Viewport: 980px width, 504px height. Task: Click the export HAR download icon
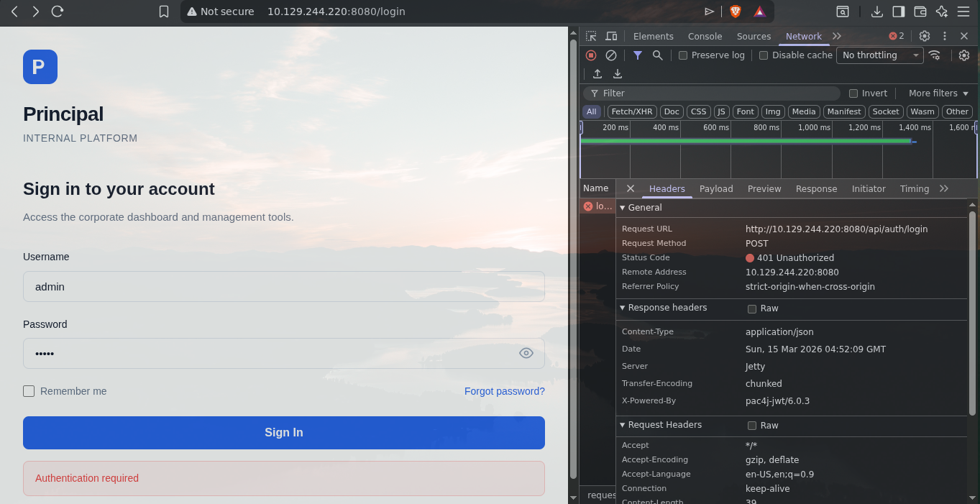(x=618, y=74)
